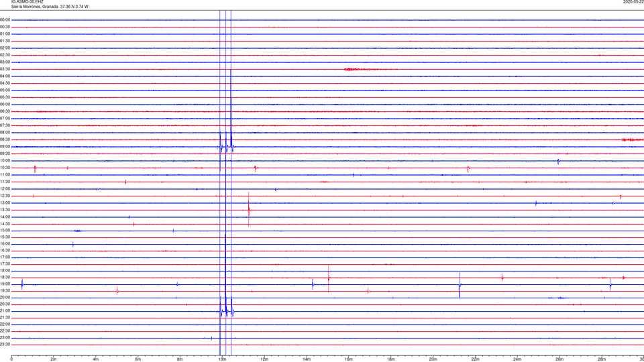
Task: Select the 16m tick label
Action: tap(349, 359)
